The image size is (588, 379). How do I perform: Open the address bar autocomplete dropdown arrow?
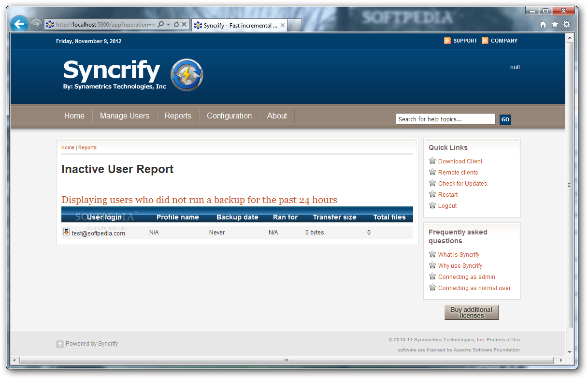(x=168, y=24)
